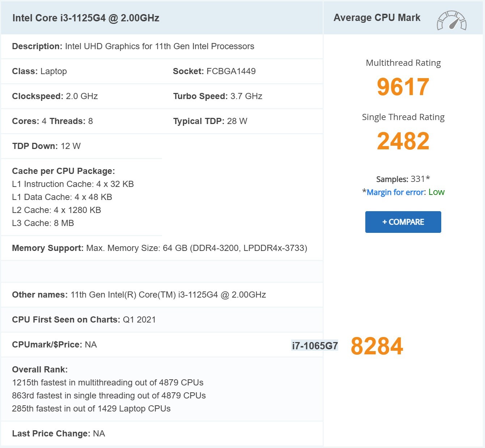Image resolution: width=485 pixels, height=448 pixels.
Task: Click the Clockspeed: 2.0 GHz value
Action: 55,96
